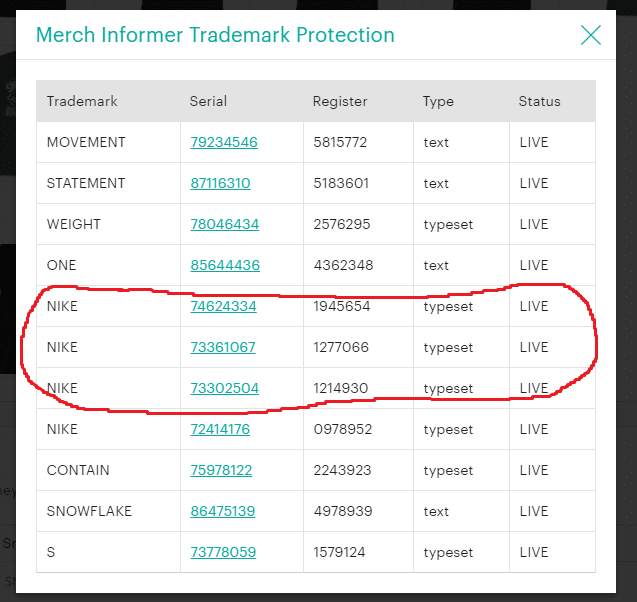Viewport: 637px width, 602px height.
Task: Open serial link 86475139 for SNOWFLAKE
Action: 223,511
